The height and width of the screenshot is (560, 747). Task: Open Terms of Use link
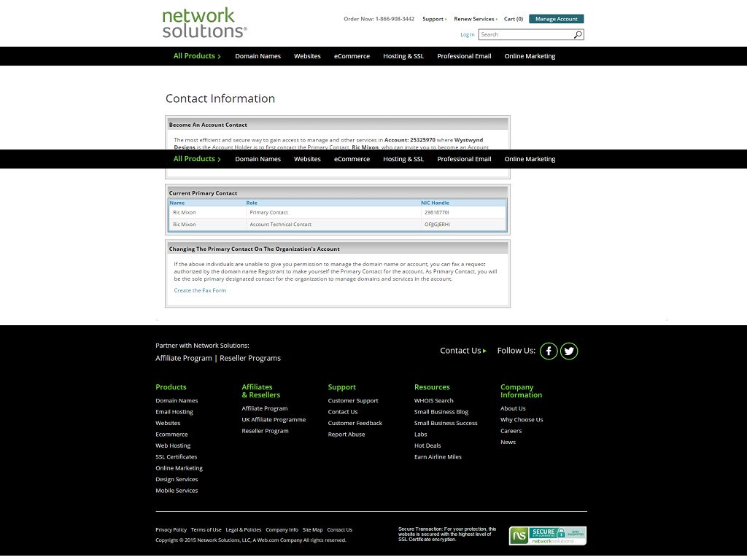point(206,530)
